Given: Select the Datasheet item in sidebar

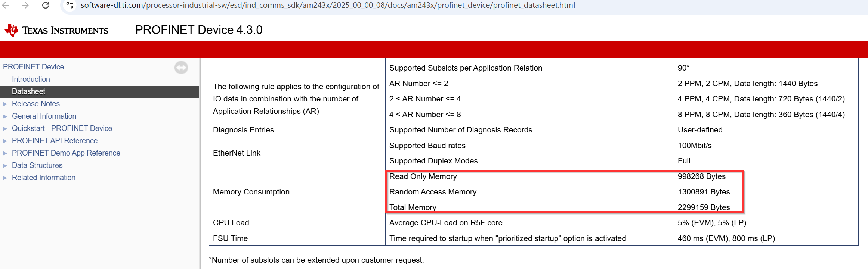Looking at the screenshot, I should tap(99, 91).
